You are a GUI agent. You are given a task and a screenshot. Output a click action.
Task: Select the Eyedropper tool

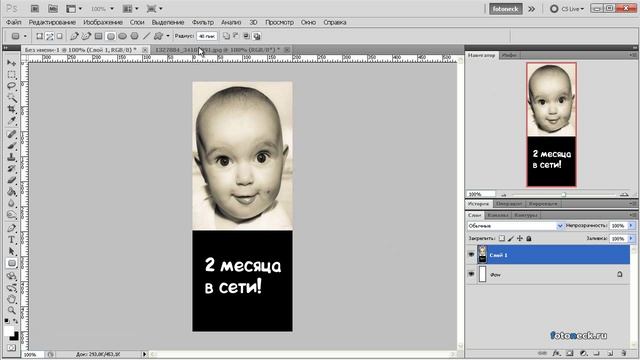(x=11, y=121)
